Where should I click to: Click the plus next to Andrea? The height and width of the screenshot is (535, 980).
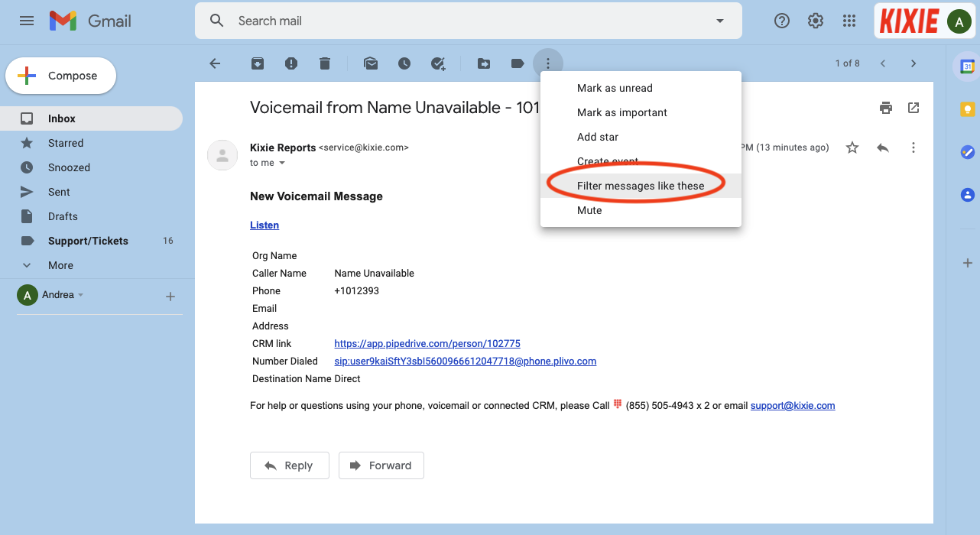click(x=170, y=297)
